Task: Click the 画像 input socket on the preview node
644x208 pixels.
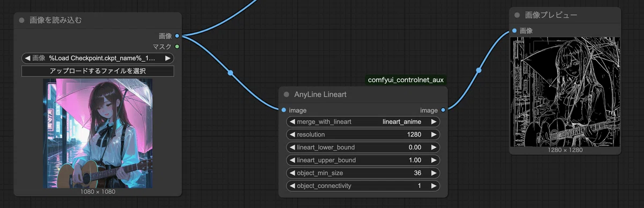Action: click(515, 31)
